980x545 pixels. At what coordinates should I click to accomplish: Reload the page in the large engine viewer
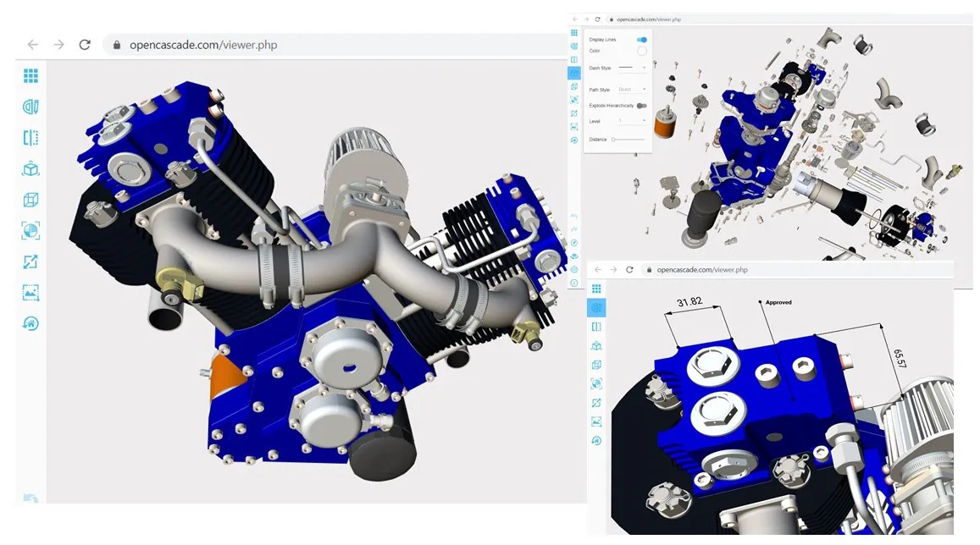pyautogui.click(x=85, y=44)
